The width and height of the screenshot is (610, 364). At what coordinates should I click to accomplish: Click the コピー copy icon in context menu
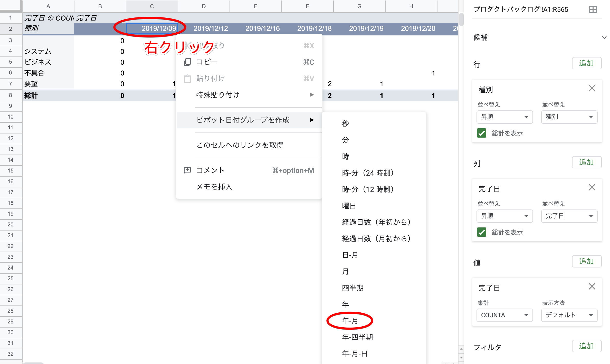coord(187,62)
